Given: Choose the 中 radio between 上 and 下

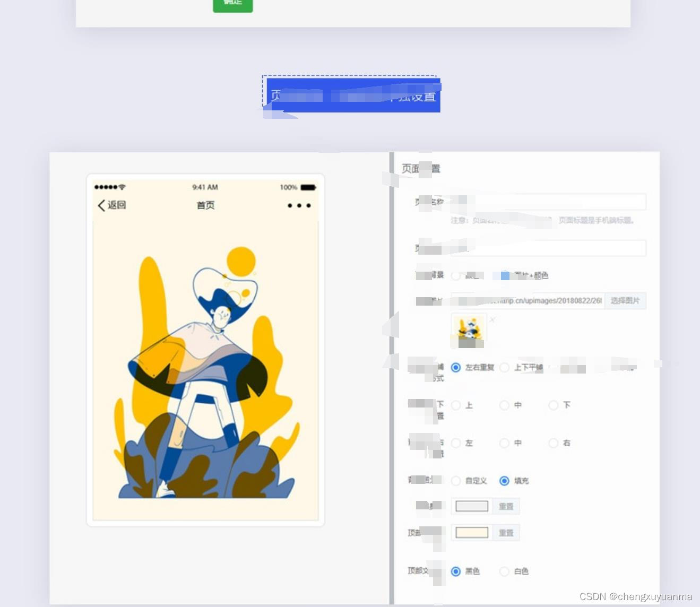Looking at the screenshot, I should (x=505, y=405).
